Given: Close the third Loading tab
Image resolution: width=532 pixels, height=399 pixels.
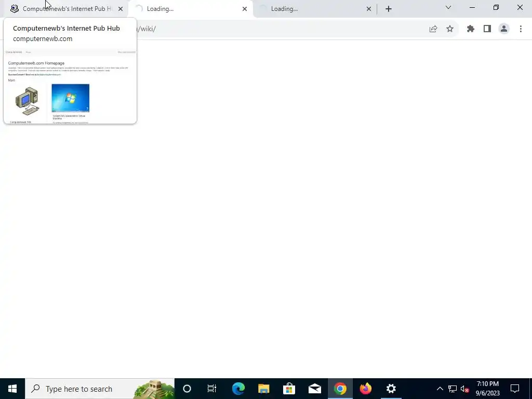Looking at the screenshot, I should pos(369,9).
